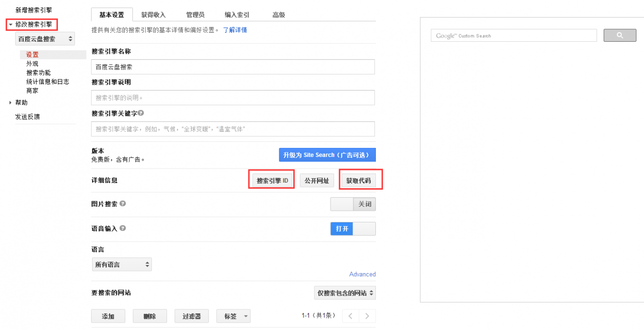Viewport: 644px width, 330px height.
Task: Click the 公开网址 button
Action: tap(317, 180)
